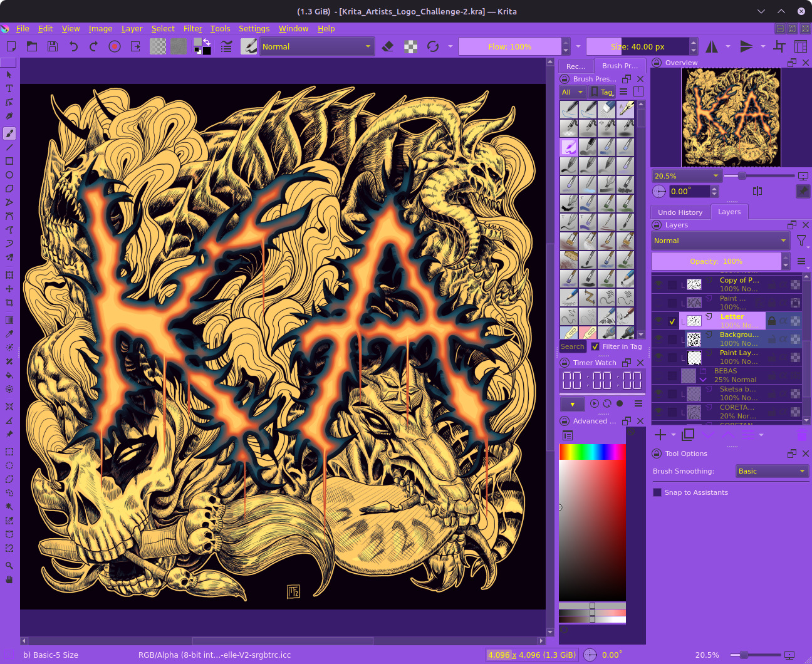Click the Tag button in Brush Presets
This screenshot has height=664, width=812.
(x=602, y=92)
